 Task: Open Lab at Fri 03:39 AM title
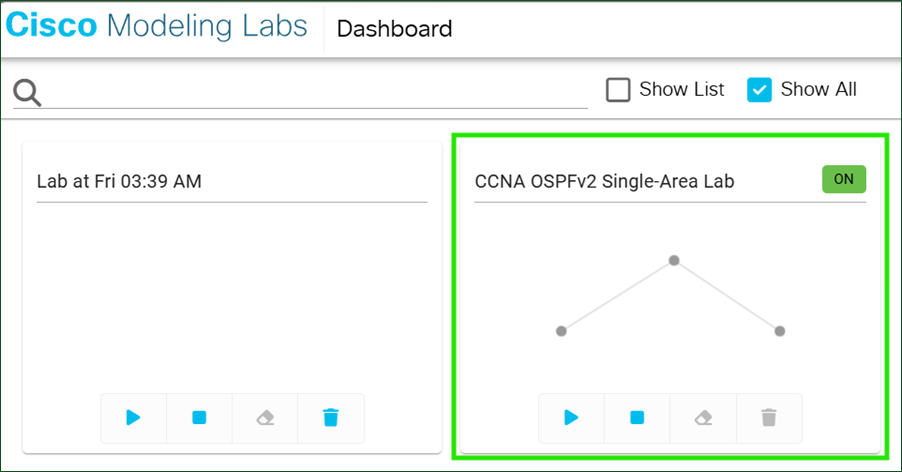[119, 182]
